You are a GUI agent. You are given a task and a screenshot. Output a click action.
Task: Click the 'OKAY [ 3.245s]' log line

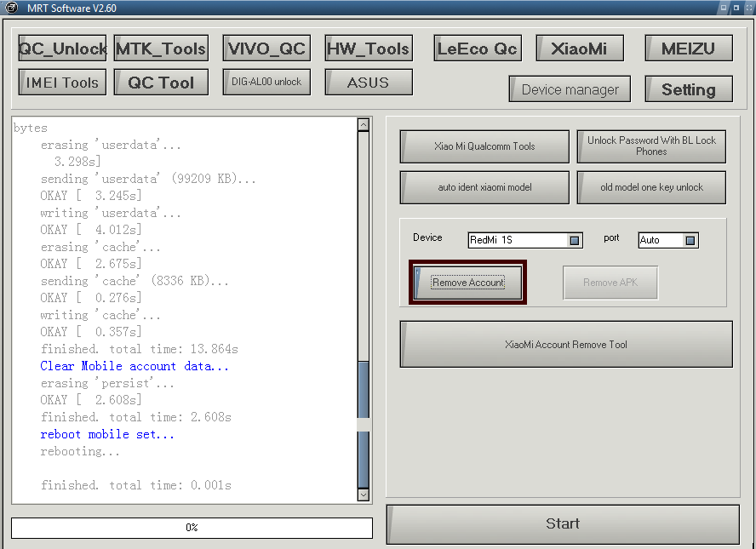[91, 196]
